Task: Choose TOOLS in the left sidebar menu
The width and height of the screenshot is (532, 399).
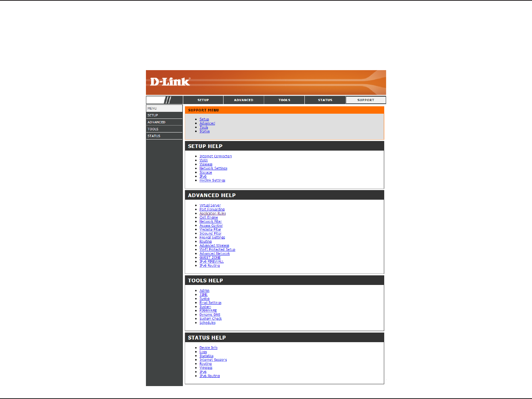Action: tap(164, 129)
